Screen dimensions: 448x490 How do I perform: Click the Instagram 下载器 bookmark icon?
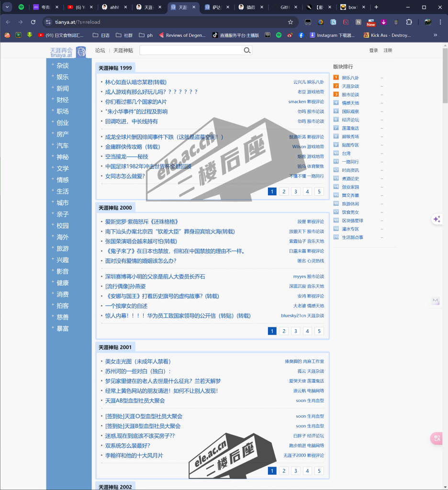point(313,34)
